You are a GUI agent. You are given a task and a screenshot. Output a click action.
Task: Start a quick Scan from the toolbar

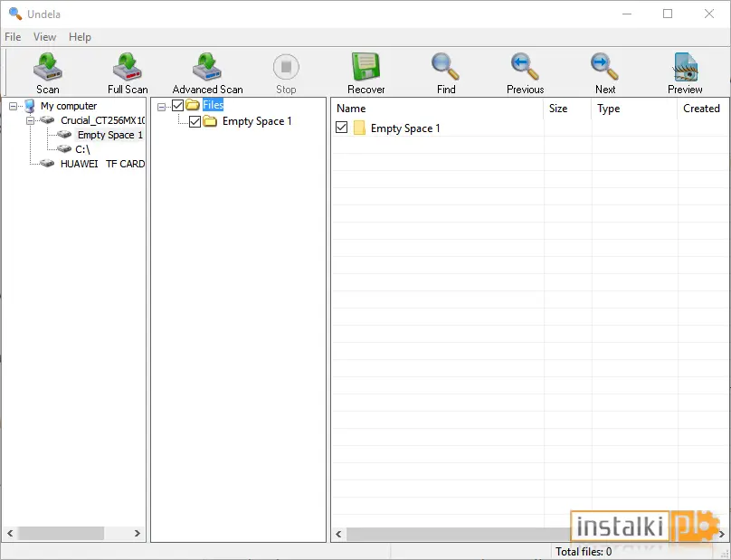[x=48, y=72]
